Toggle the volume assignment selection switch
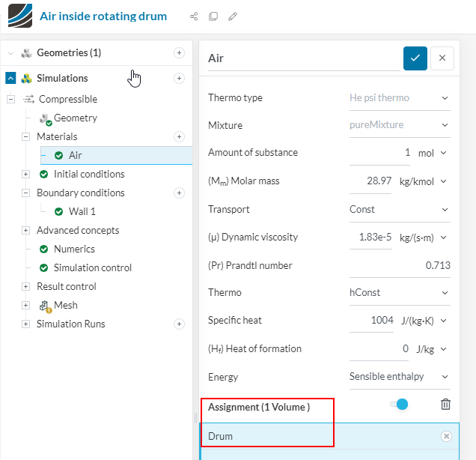This screenshot has height=460, width=476. click(x=399, y=405)
